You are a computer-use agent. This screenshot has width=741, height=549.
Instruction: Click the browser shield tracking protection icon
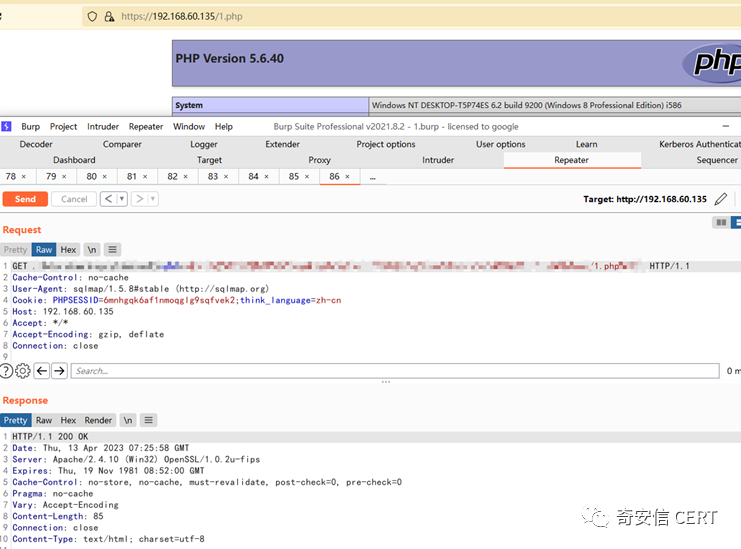92,17
